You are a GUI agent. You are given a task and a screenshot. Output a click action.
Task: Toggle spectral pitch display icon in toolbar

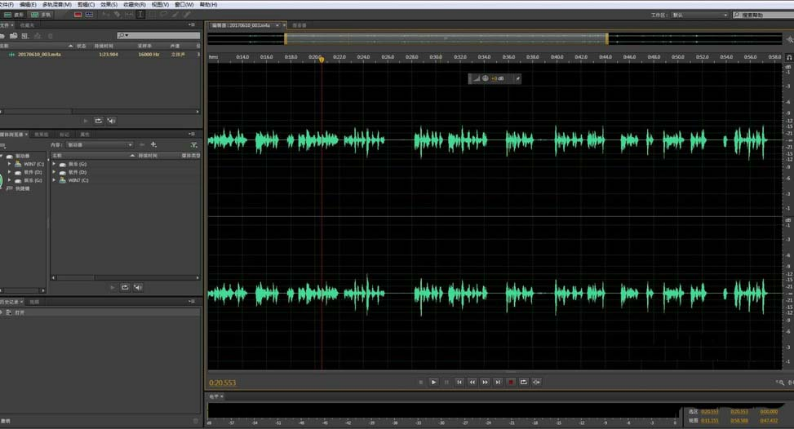point(90,15)
